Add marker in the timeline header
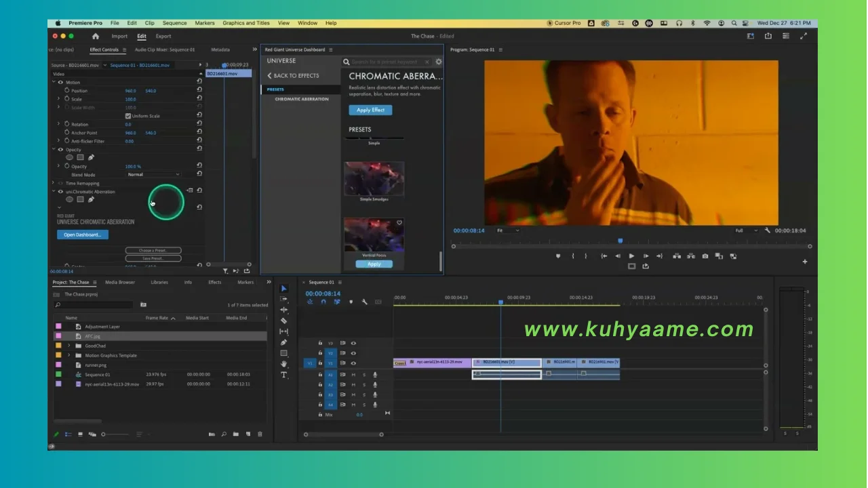The width and height of the screenshot is (868, 488). (351, 302)
